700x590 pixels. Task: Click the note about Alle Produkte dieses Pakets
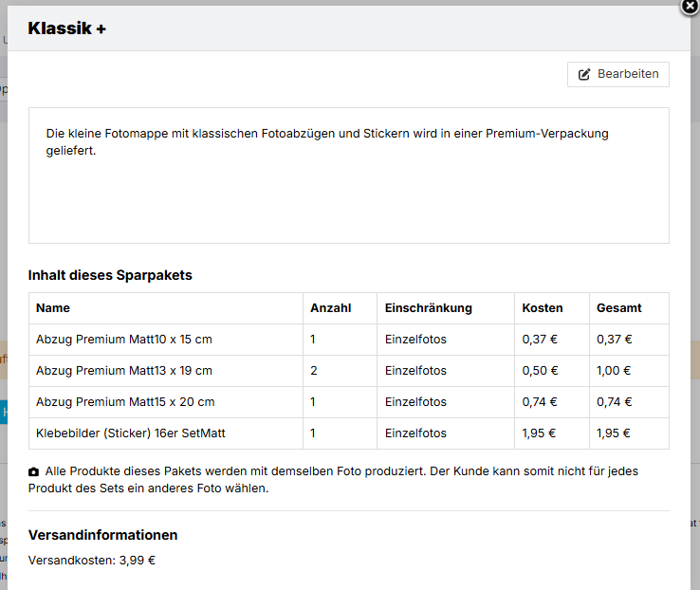334,480
